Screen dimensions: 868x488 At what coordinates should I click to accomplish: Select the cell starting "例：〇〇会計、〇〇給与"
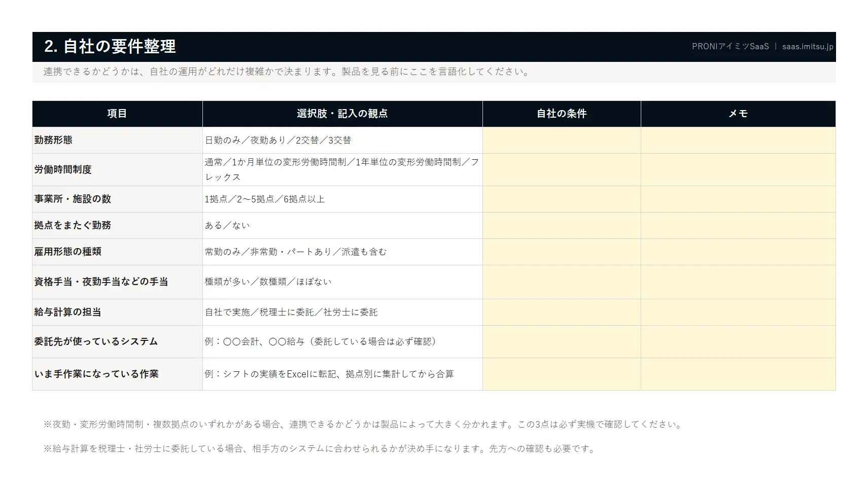[342, 341]
